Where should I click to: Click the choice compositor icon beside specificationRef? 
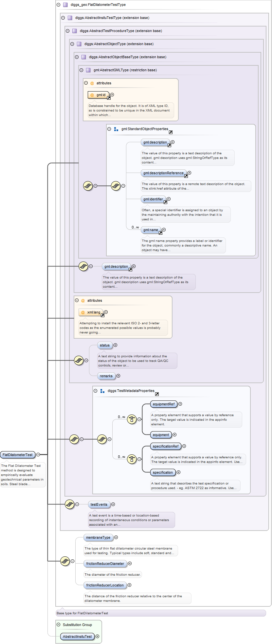(x=132, y=459)
